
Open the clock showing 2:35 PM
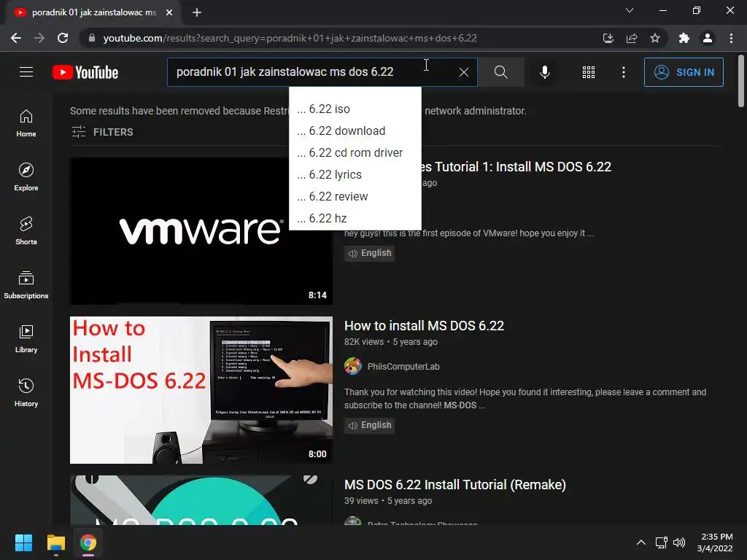[715, 542]
